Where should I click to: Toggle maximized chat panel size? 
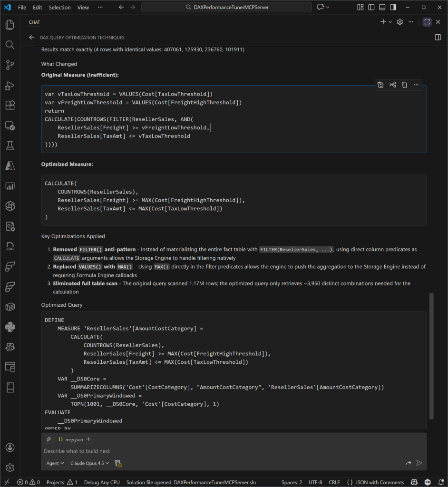427,22
